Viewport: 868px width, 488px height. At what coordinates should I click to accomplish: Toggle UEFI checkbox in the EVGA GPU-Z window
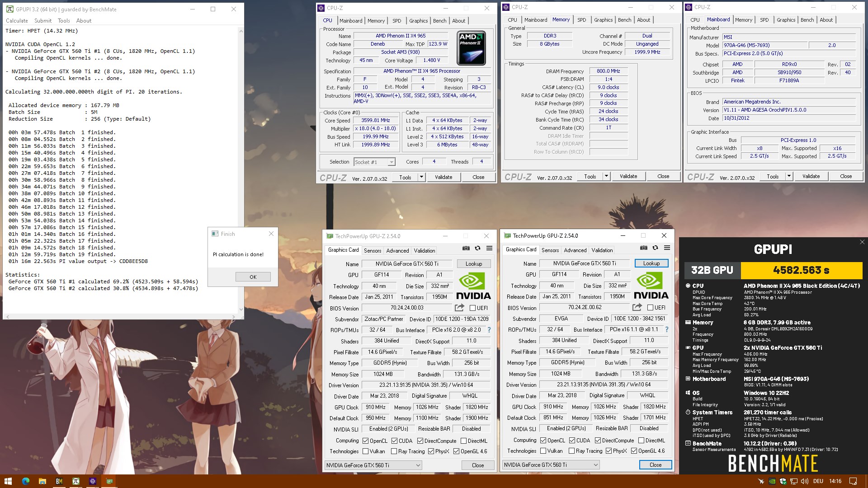pyautogui.click(x=650, y=308)
